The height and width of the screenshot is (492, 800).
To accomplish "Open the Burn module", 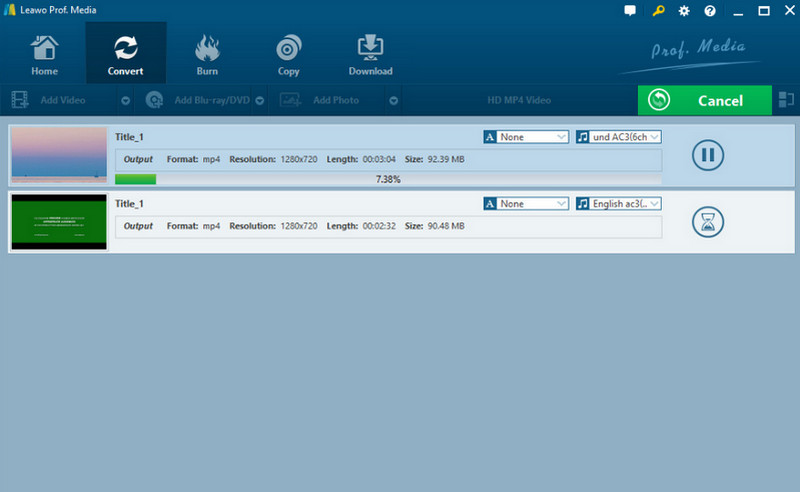I will tap(207, 54).
